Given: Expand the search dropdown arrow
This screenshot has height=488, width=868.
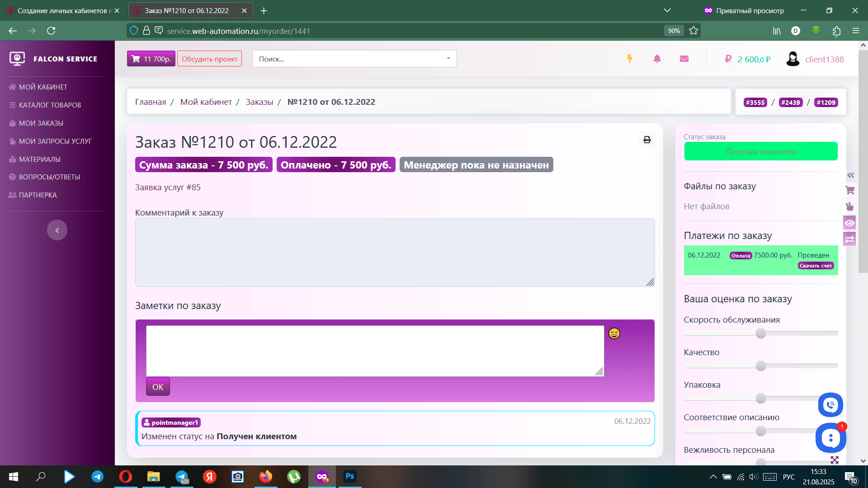Looking at the screenshot, I should pyautogui.click(x=448, y=58).
